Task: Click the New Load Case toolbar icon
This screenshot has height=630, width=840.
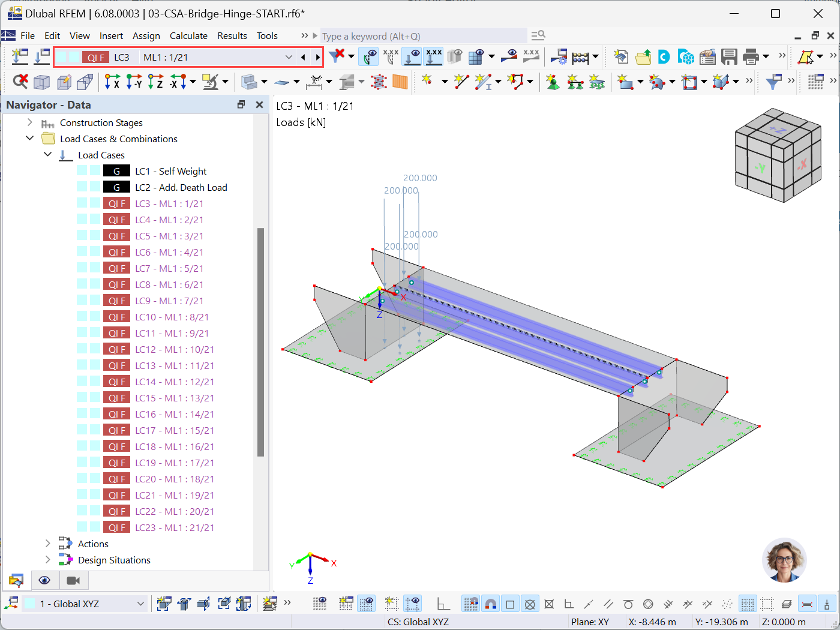Action: tap(20, 57)
